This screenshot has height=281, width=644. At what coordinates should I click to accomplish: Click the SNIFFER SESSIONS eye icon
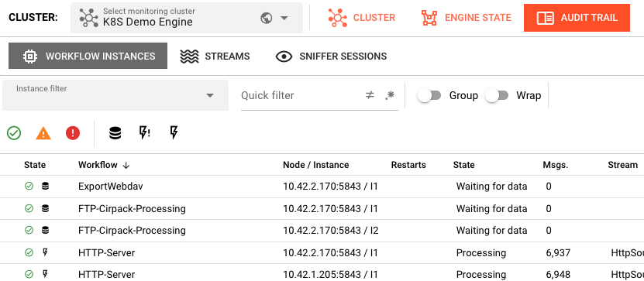point(284,57)
